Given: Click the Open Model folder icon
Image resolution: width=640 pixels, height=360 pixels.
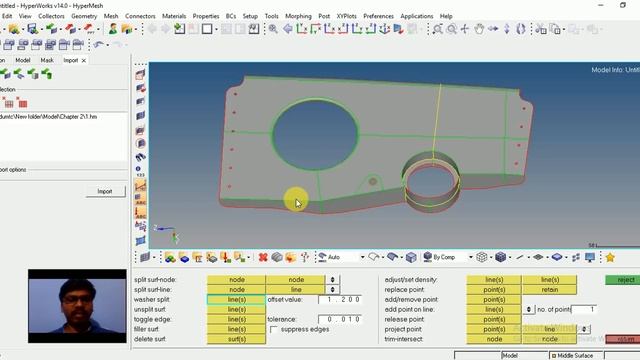Looking at the screenshot, I should 14,29.
